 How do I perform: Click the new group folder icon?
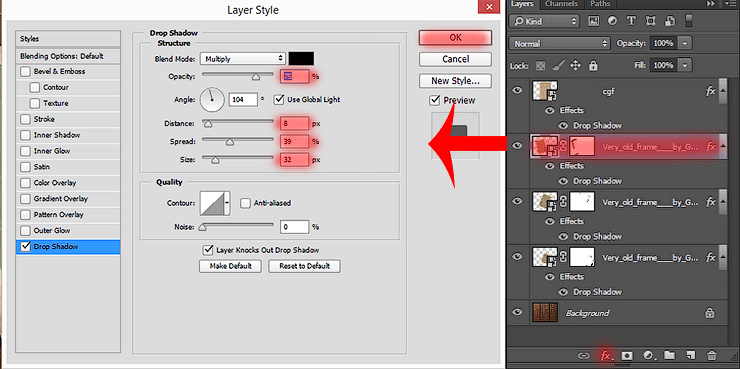pos(669,355)
